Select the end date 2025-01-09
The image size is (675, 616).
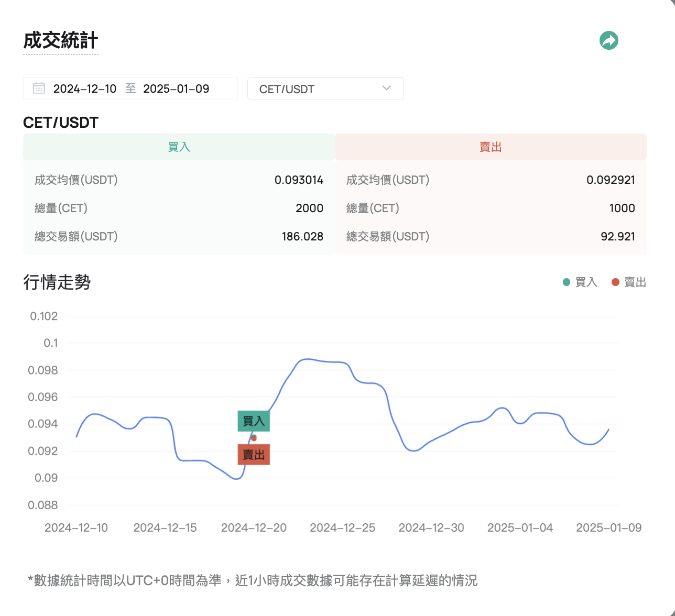tap(176, 89)
